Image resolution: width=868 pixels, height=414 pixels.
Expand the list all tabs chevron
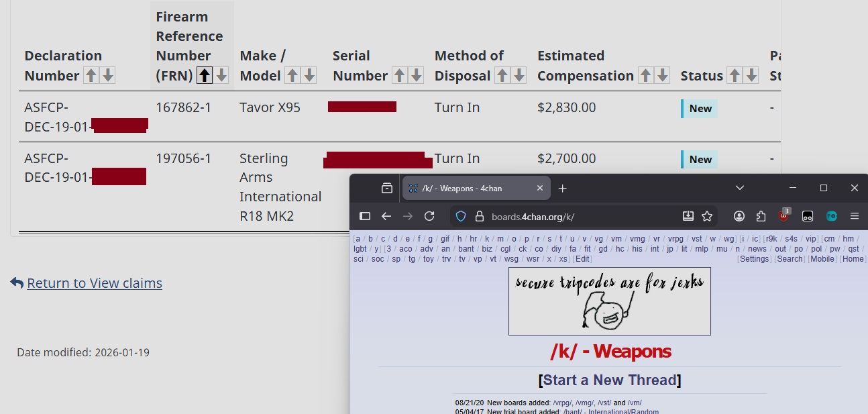[740, 188]
